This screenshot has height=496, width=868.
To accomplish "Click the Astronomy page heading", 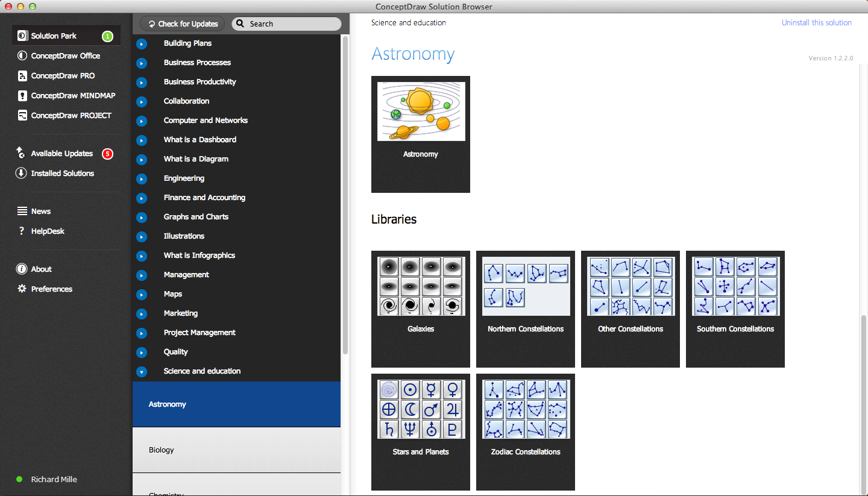I will pyautogui.click(x=413, y=54).
